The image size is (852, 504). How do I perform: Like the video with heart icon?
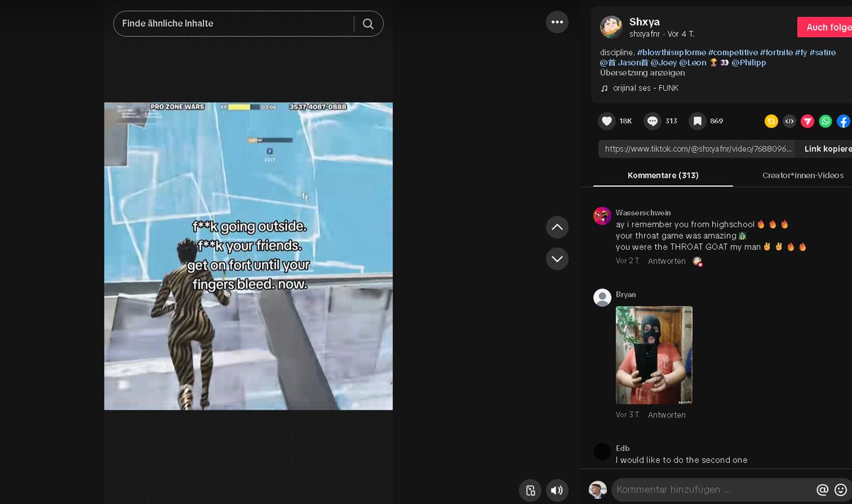[x=606, y=121]
